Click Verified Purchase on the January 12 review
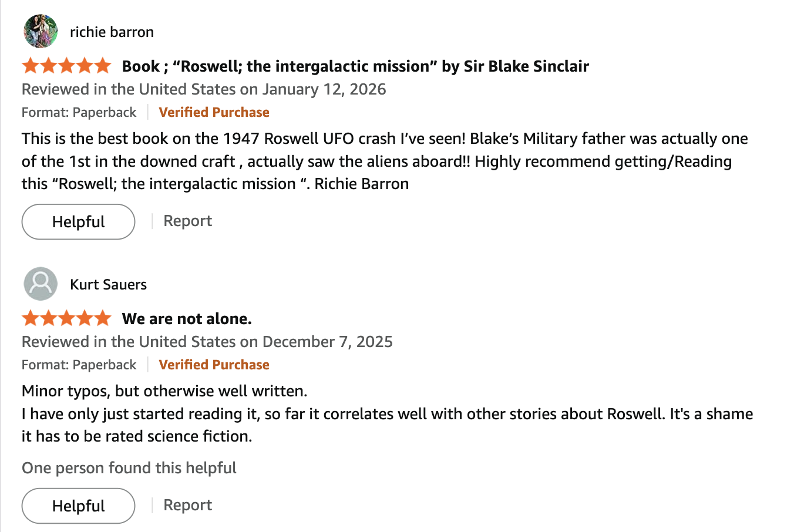Screen dimensions: 794x532 coord(214,112)
